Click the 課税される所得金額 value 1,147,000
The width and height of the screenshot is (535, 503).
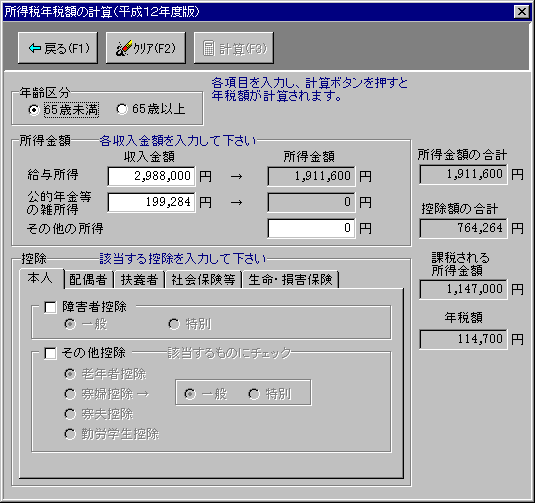(463, 289)
